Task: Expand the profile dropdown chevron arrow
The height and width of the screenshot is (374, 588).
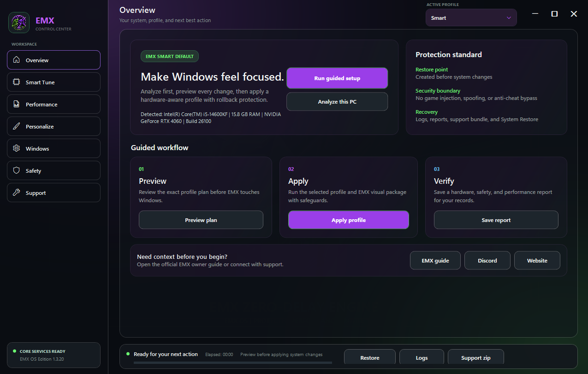Action: (x=509, y=18)
